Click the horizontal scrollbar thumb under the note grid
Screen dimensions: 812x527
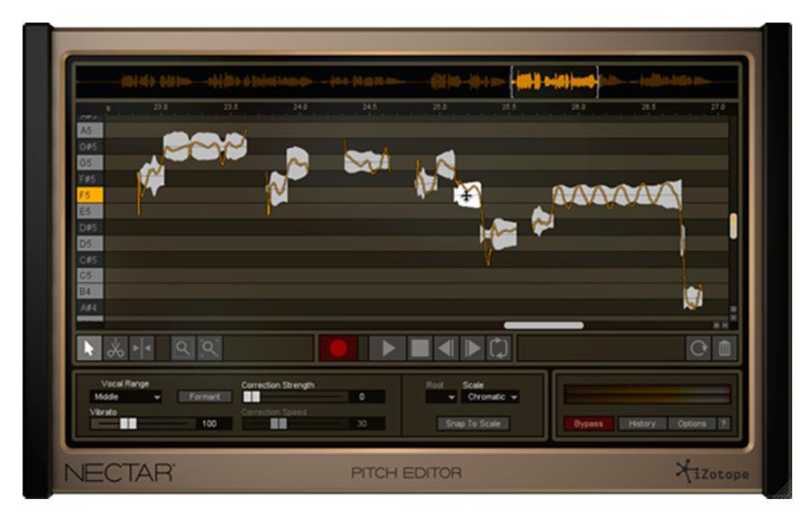[x=544, y=326]
